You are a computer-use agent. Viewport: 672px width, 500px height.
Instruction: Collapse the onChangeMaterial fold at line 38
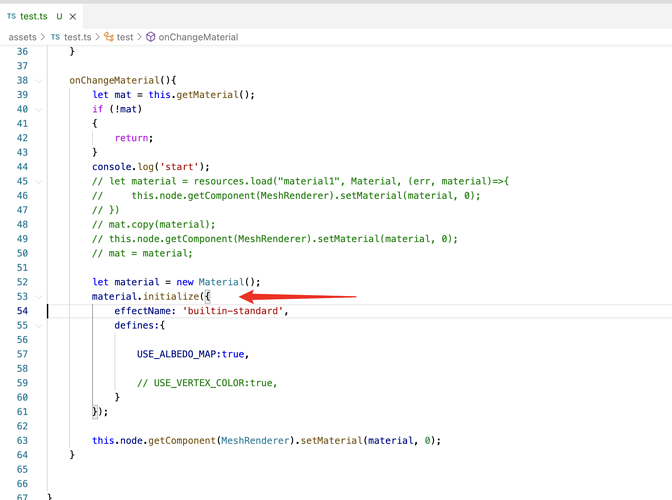(39, 81)
